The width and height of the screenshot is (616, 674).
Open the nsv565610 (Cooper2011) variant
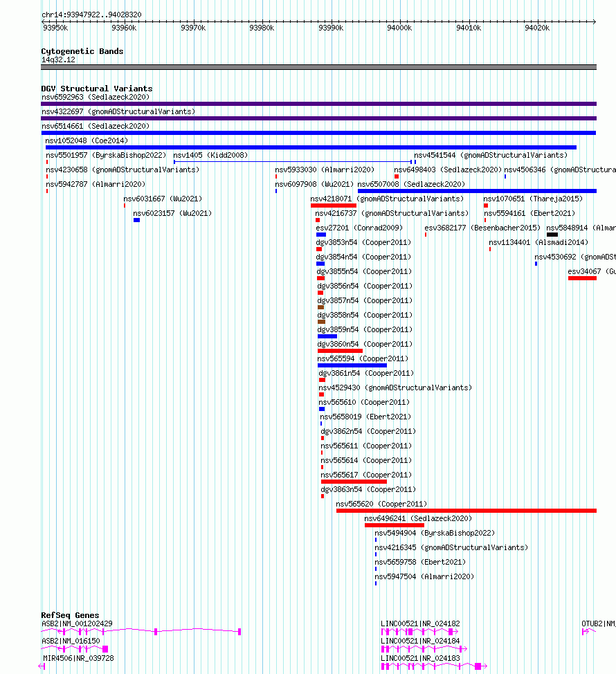364,403
